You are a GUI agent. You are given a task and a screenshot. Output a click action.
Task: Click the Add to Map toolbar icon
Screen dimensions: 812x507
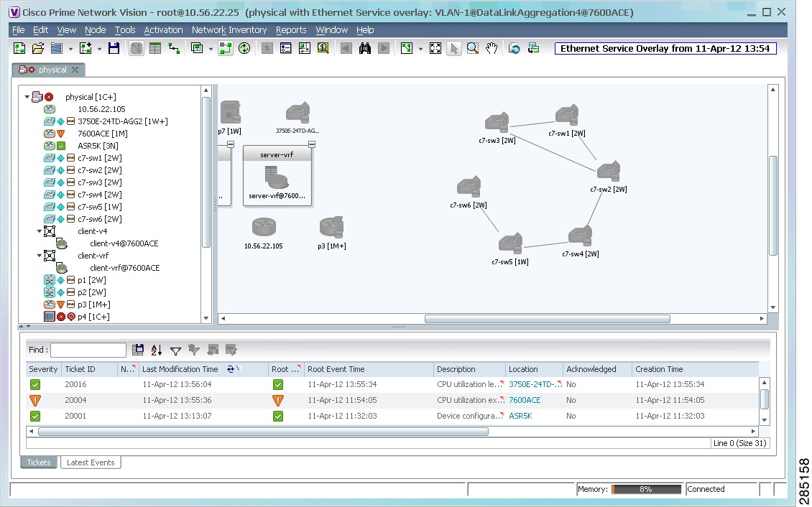click(86, 49)
